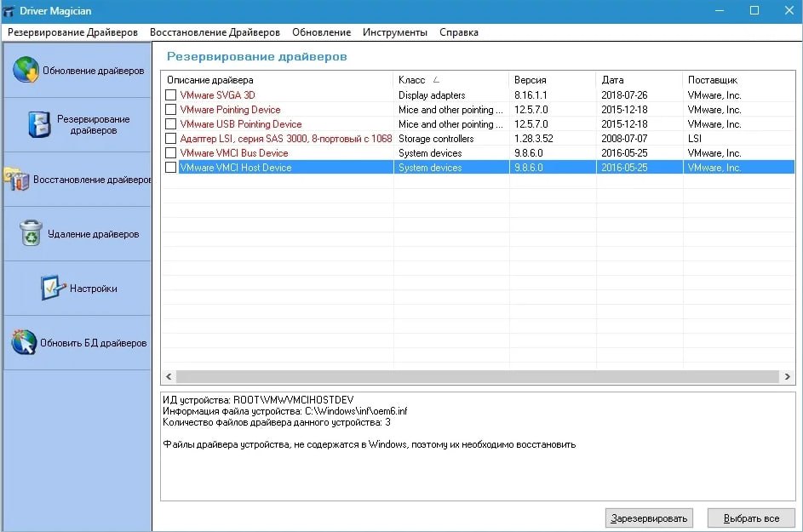Tick the VMware Pointing Device checkbox
This screenshot has height=532, width=803.
point(171,110)
